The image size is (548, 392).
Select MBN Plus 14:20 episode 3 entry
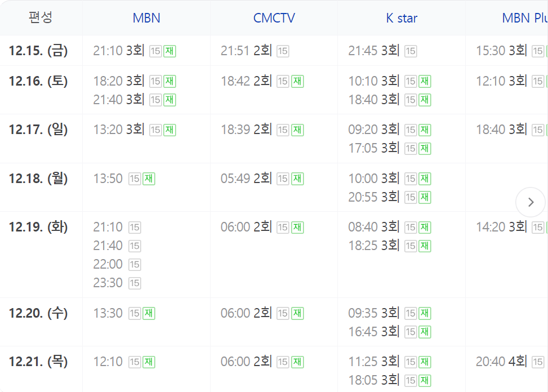[x=502, y=227]
